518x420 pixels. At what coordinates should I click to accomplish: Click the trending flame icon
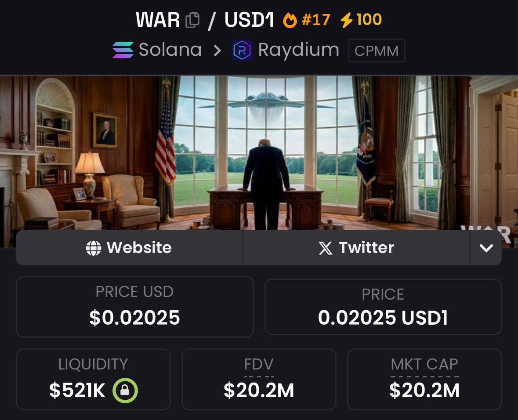[290, 20]
